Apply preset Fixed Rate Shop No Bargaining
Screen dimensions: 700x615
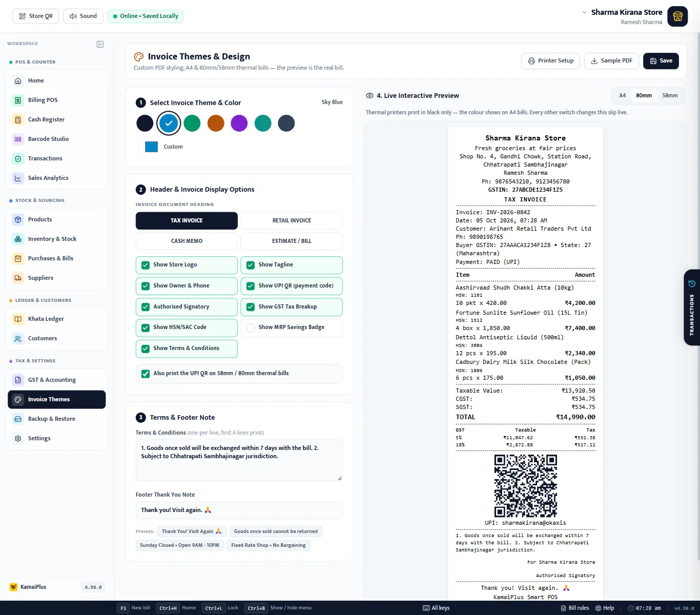pyautogui.click(x=269, y=545)
